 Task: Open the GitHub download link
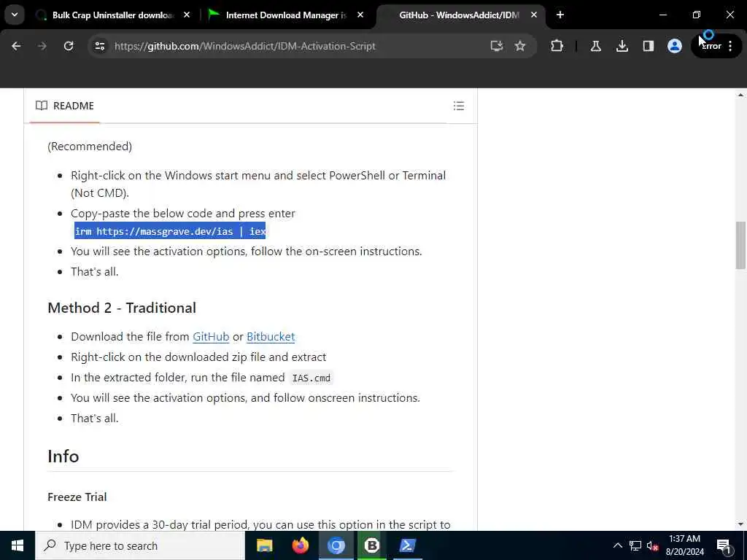[211, 337]
